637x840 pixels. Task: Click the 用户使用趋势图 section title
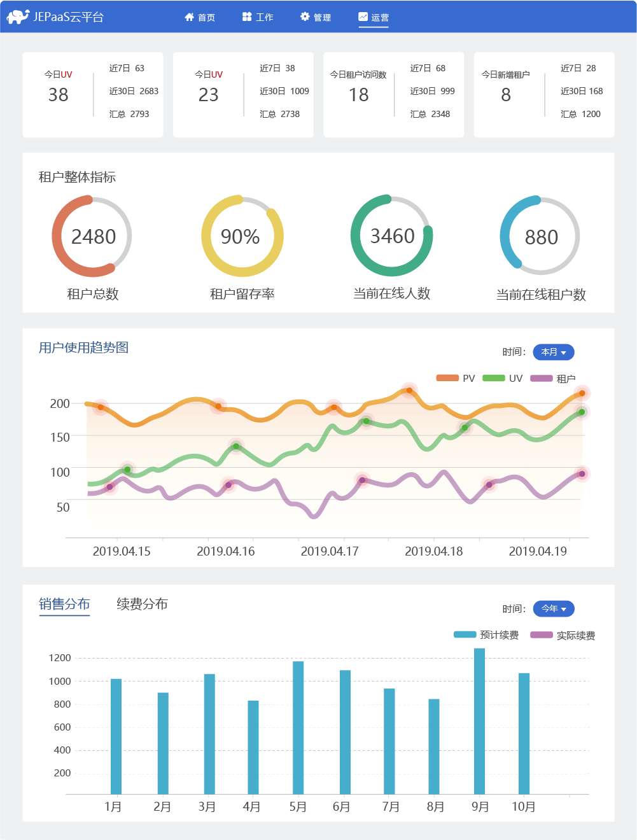point(83,347)
